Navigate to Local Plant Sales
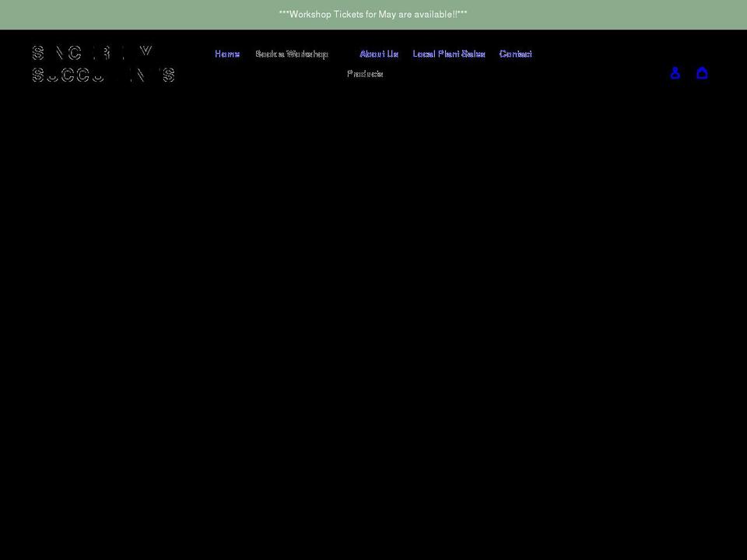Image resolution: width=747 pixels, height=560 pixels. [449, 54]
